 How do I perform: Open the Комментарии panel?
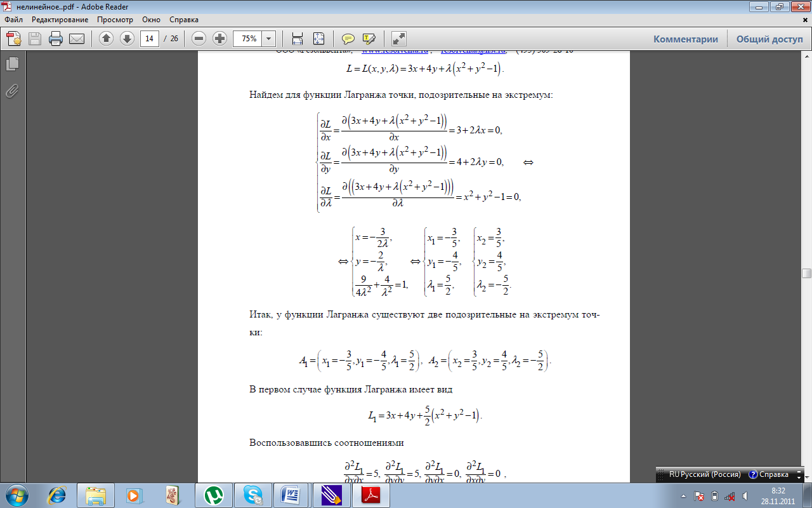click(x=686, y=39)
